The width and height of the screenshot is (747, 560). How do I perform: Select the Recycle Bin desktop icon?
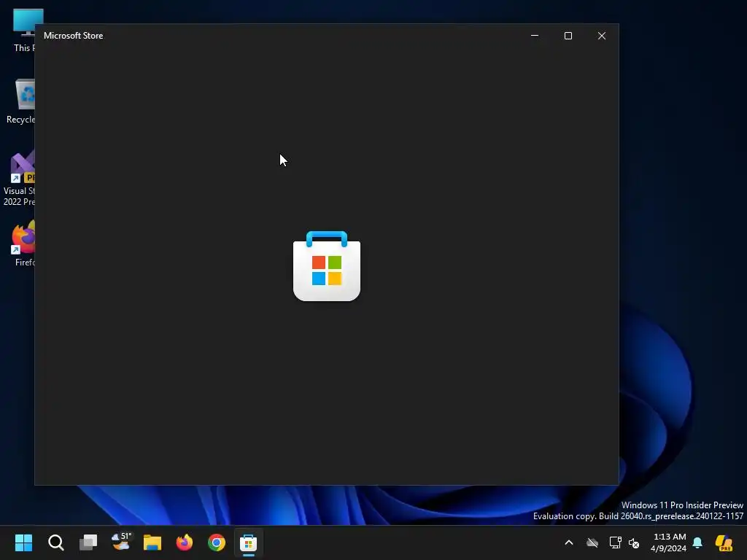20,101
